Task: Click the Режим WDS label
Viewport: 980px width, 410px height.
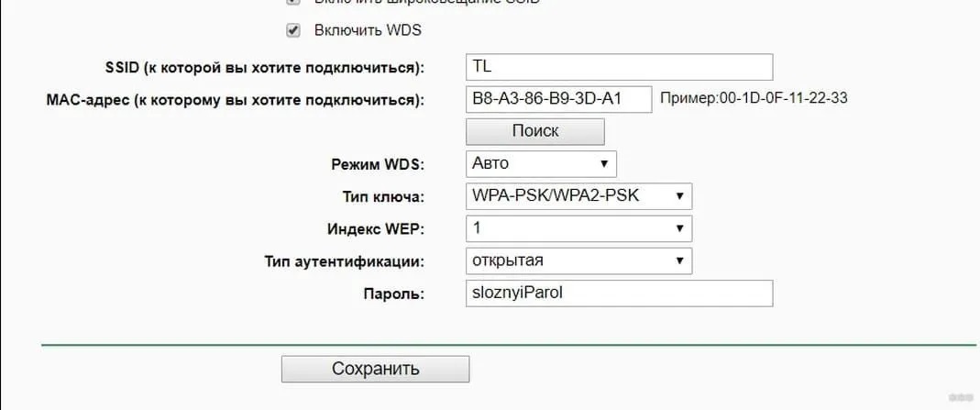Action: (x=378, y=165)
